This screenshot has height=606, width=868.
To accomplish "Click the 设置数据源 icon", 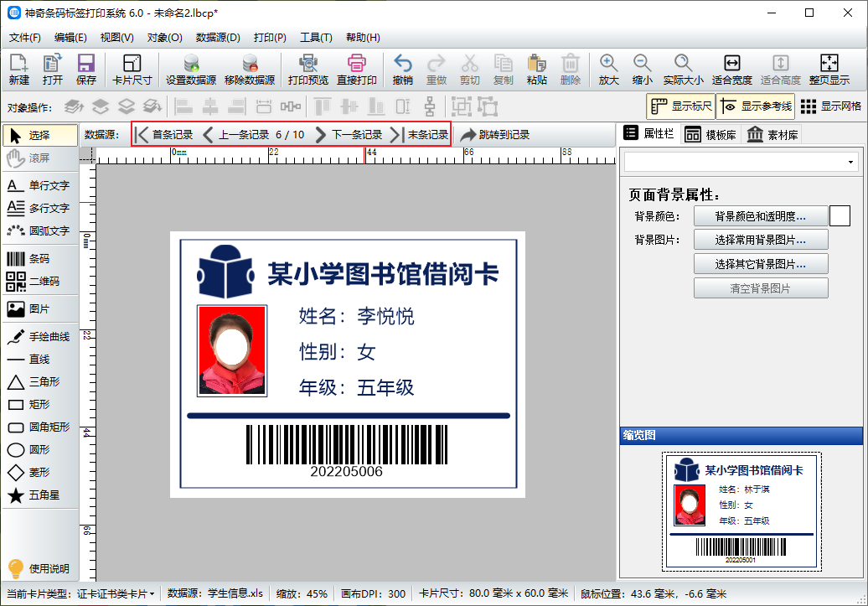I will (191, 70).
